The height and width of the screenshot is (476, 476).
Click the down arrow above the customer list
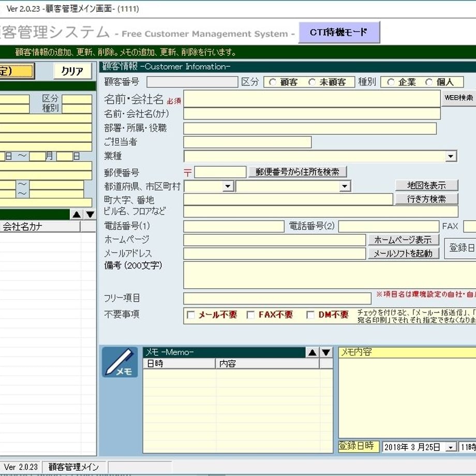[90, 215]
